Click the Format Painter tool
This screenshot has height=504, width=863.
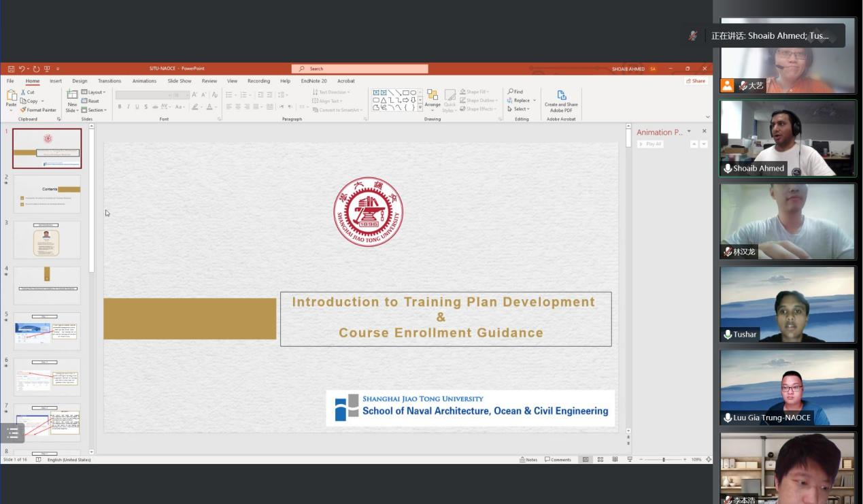tap(39, 110)
